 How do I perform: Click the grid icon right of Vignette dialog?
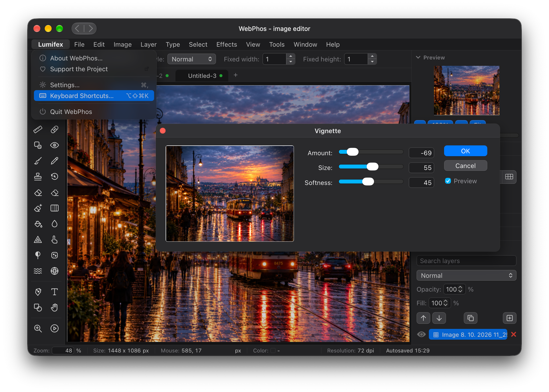coord(509,177)
